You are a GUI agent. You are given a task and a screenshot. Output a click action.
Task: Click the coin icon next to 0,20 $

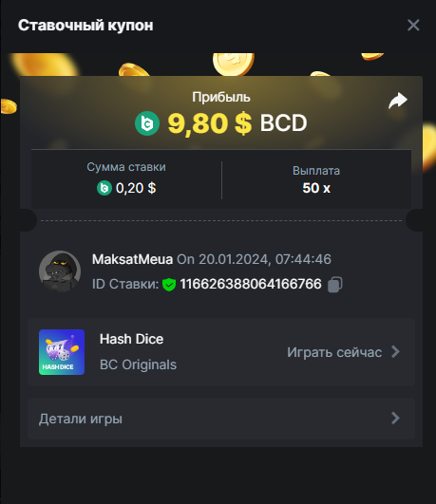point(104,188)
